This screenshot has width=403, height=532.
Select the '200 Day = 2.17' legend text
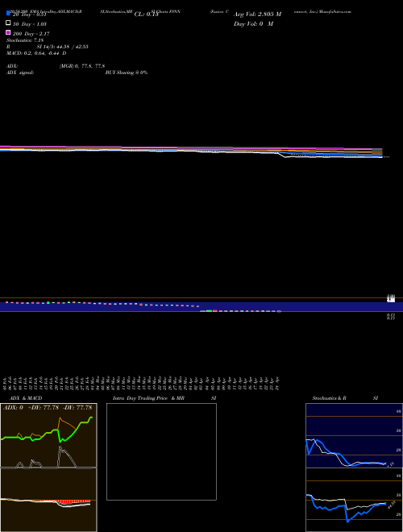[31, 34]
